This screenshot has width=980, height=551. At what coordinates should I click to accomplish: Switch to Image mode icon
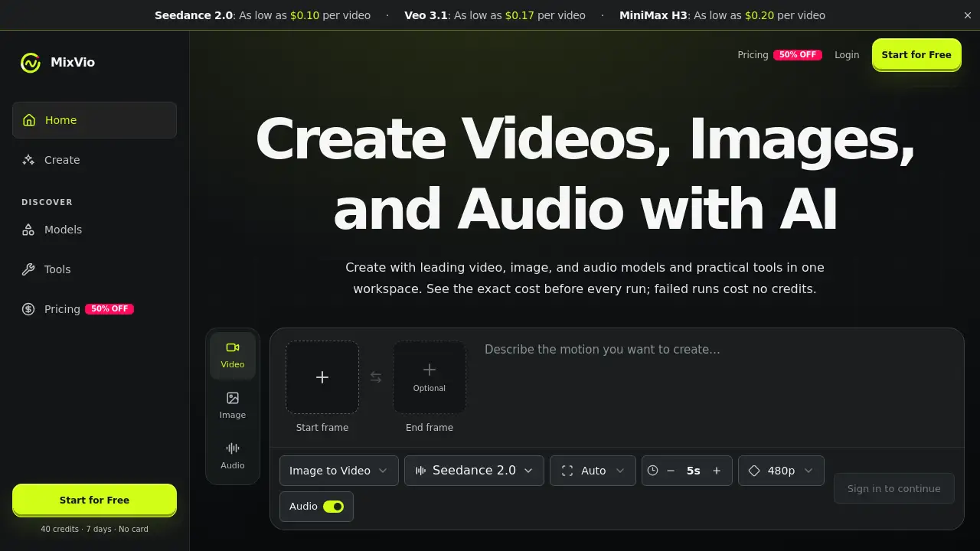(x=233, y=398)
